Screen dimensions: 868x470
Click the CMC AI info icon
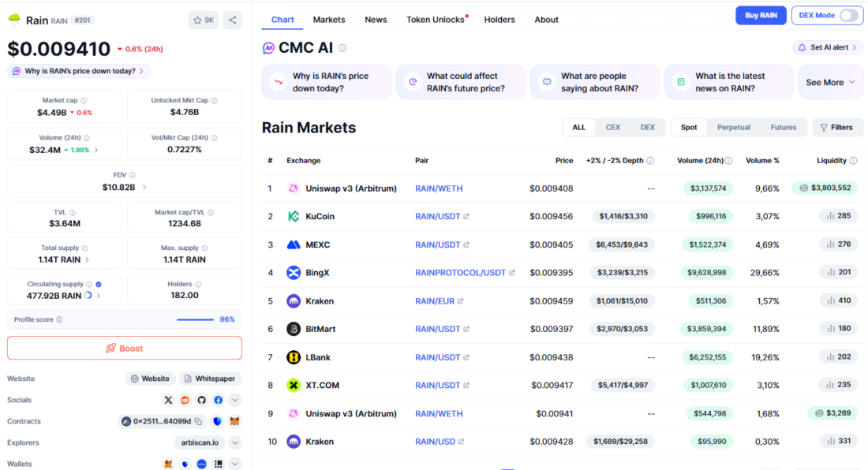342,48
